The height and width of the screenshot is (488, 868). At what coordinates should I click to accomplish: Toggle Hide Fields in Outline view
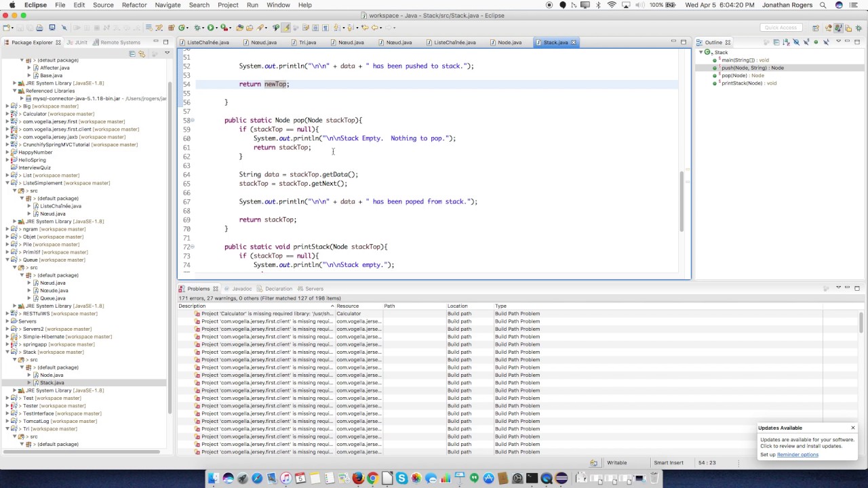pyautogui.click(x=796, y=42)
